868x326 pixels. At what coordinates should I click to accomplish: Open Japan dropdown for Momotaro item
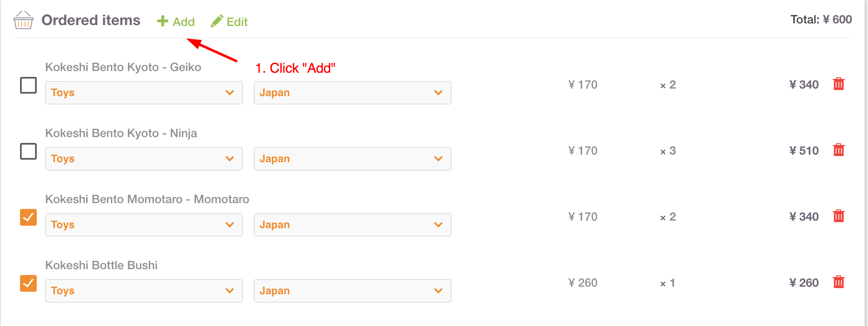tap(353, 225)
